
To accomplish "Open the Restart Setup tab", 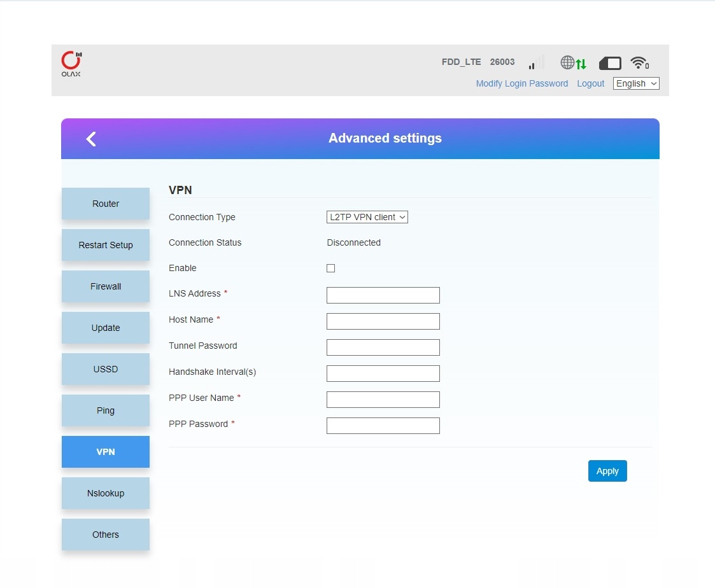I will tap(106, 245).
